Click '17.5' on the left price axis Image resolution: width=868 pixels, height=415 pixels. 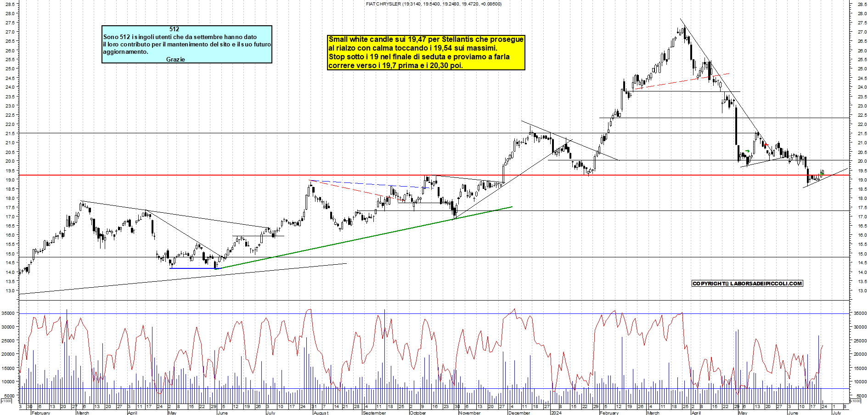coord(10,207)
